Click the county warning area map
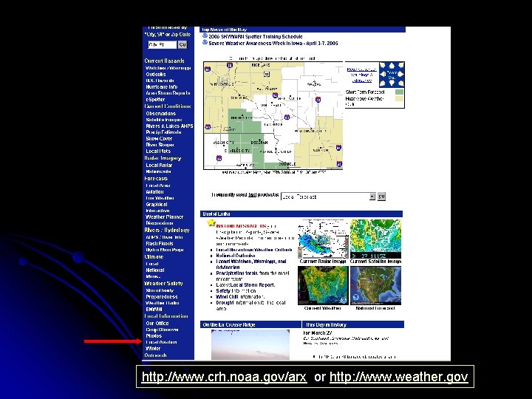The image size is (532, 399). (273, 115)
